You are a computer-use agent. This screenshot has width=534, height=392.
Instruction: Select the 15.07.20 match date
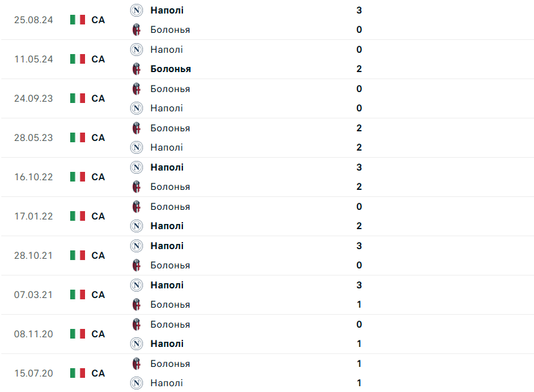[x=33, y=373]
